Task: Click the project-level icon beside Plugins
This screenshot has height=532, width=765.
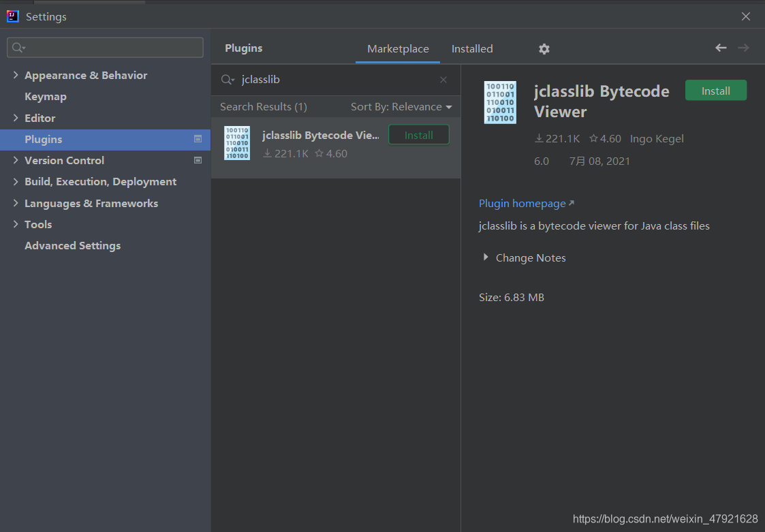Action: (198, 139)
